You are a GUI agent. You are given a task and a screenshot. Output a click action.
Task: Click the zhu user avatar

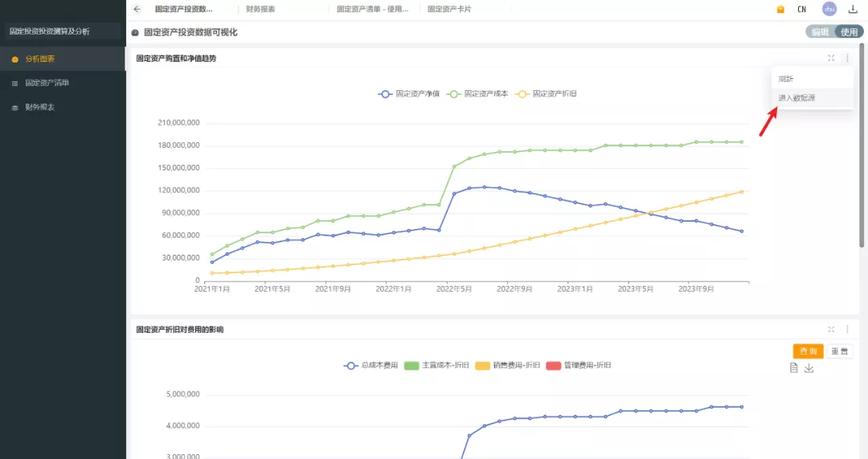pos(829,9)
